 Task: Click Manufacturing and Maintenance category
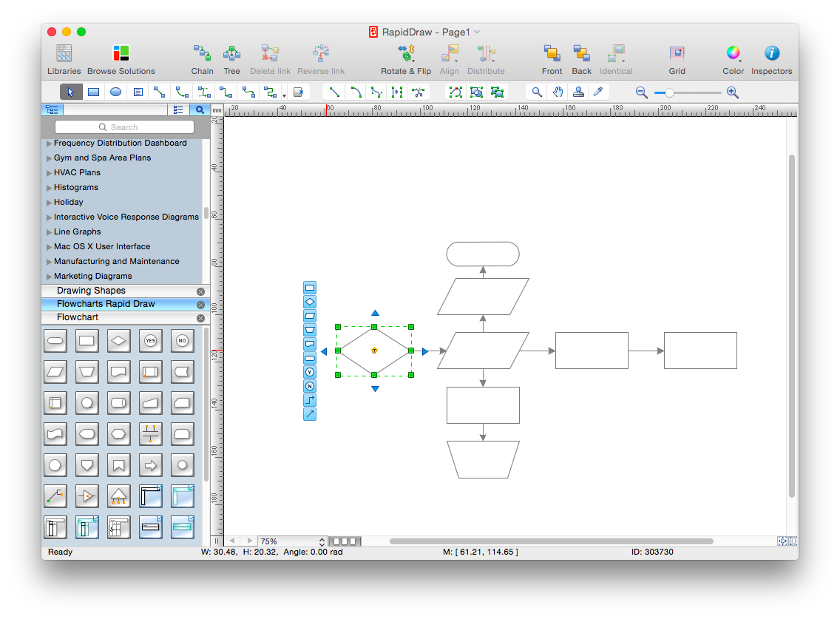116,262
